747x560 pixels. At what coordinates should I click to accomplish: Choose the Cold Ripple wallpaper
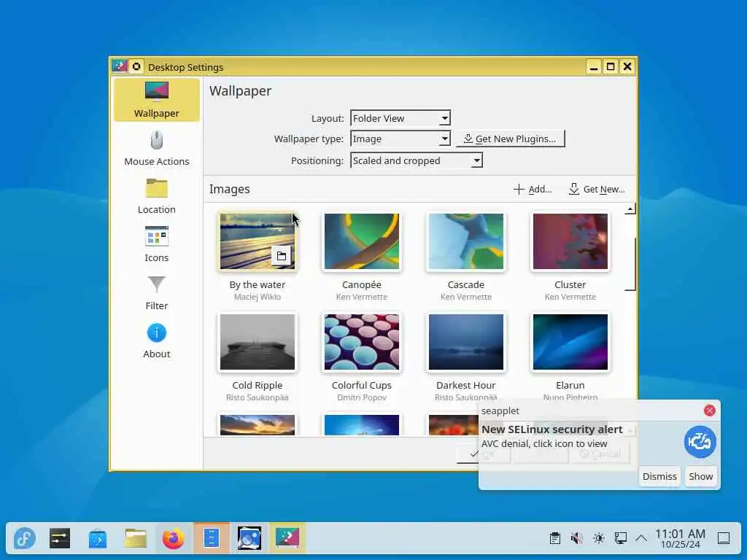pyautogui.click(x=258, y=342)
